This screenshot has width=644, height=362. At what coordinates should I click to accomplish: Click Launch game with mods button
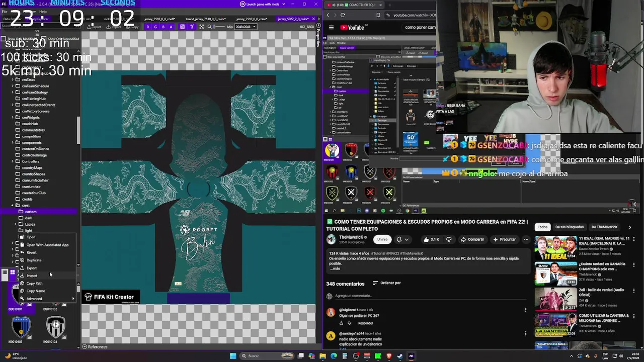tap(259, 4)
